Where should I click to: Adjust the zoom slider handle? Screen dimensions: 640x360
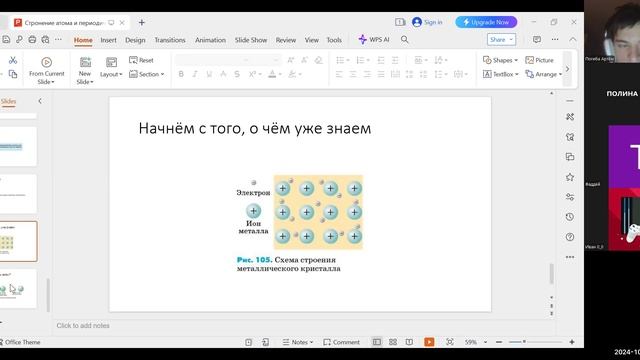[524, 342]
